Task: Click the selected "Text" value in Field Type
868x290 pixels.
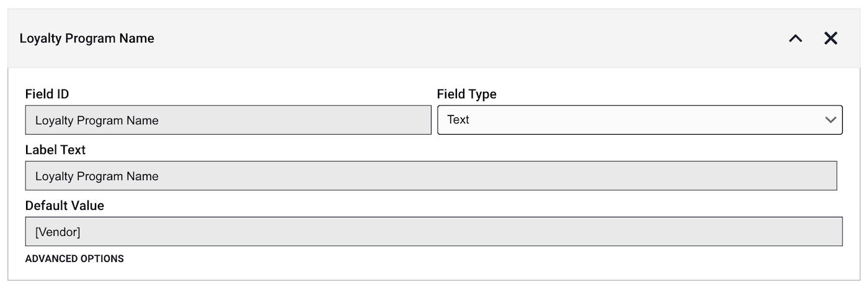Action: pos(458,120)
